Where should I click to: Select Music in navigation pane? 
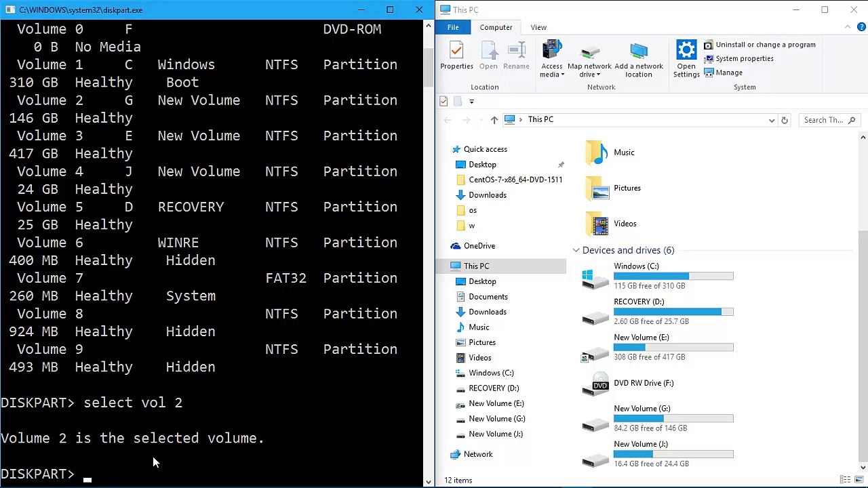point(479,327)
